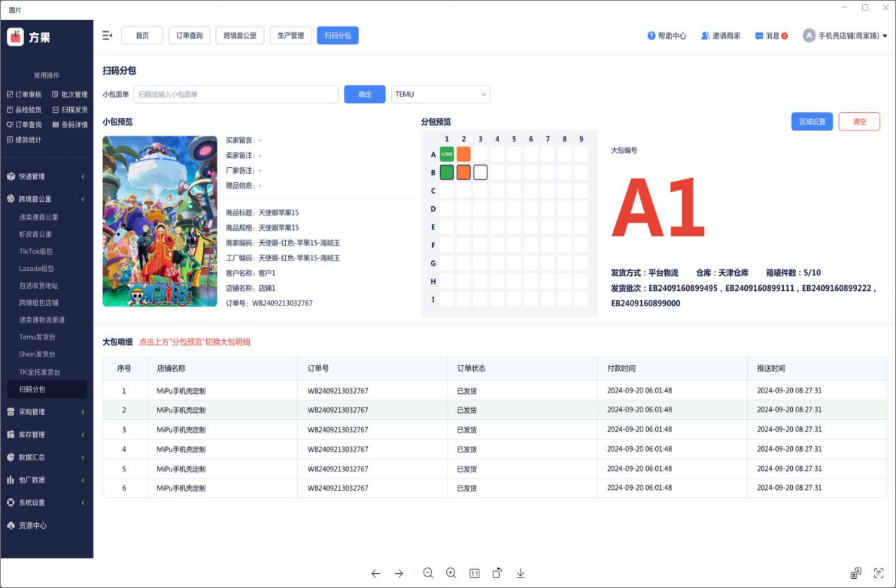Select orange grid cell B2
896x588 pixels.
463,172
